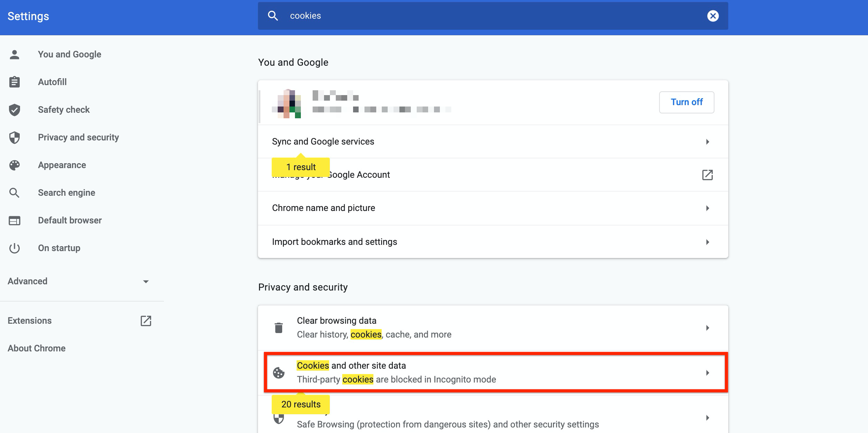Expand the Advanced section arrow
The height and width of the screenshot is (433, 868).
pyautogui.click(x=146, y=282)
